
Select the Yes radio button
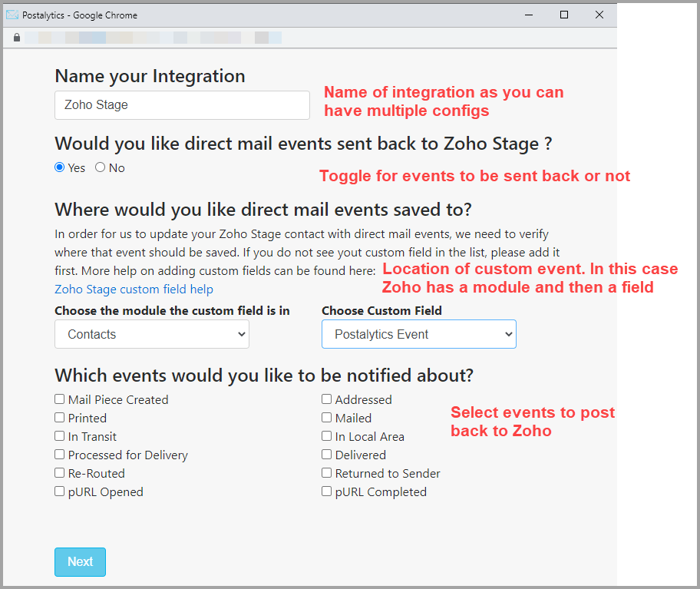click(x=59, y=167)
